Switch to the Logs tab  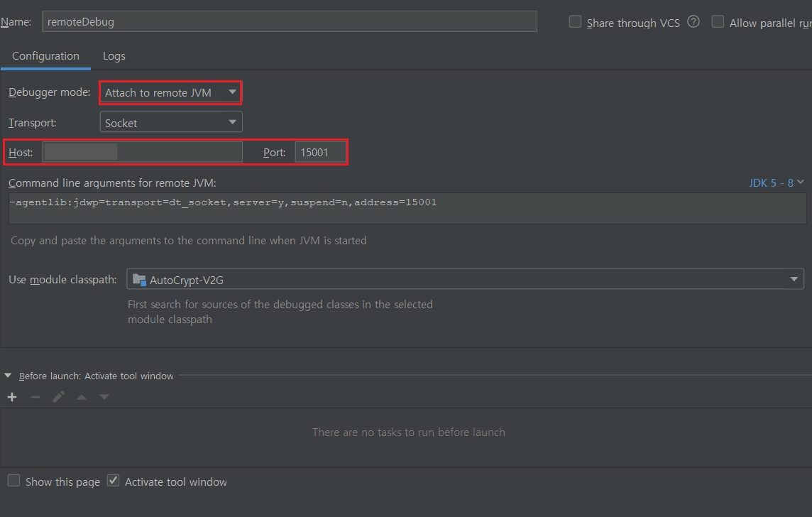(x=114, y=56)
